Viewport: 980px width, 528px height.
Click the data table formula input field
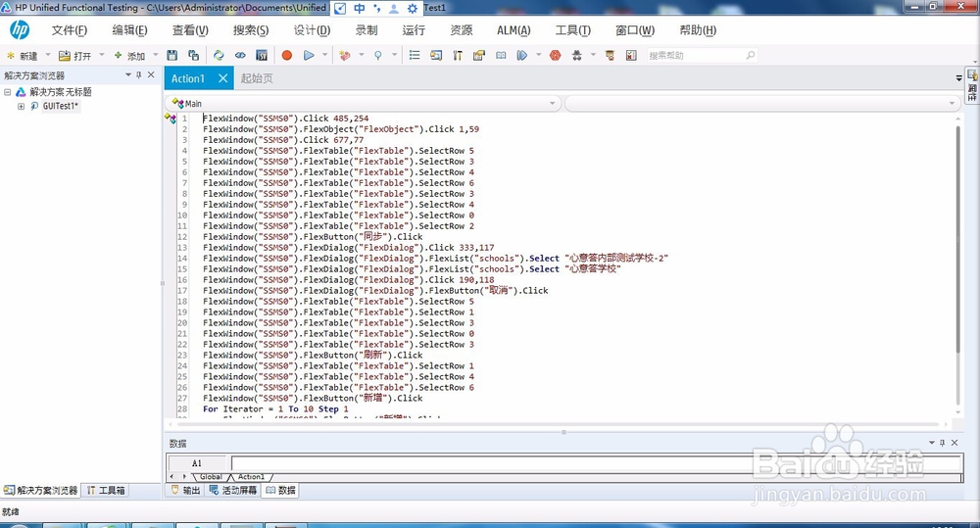click(x=596, y=463)
